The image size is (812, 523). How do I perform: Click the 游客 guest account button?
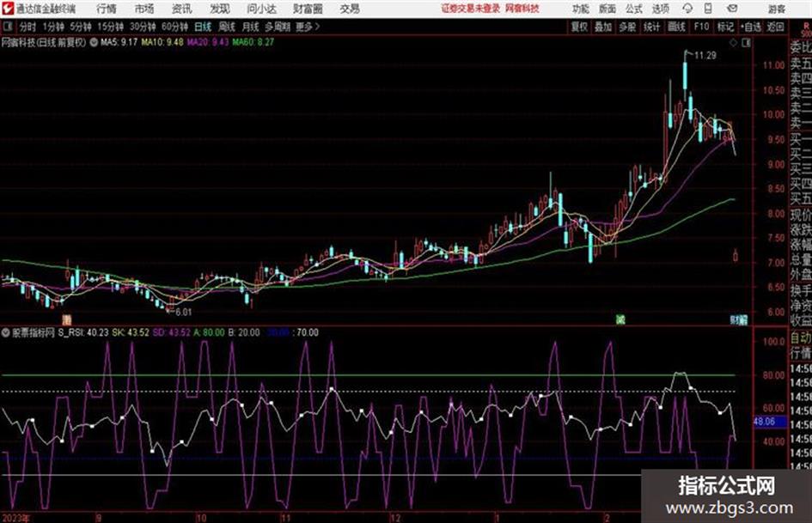[x=776, y=9]
